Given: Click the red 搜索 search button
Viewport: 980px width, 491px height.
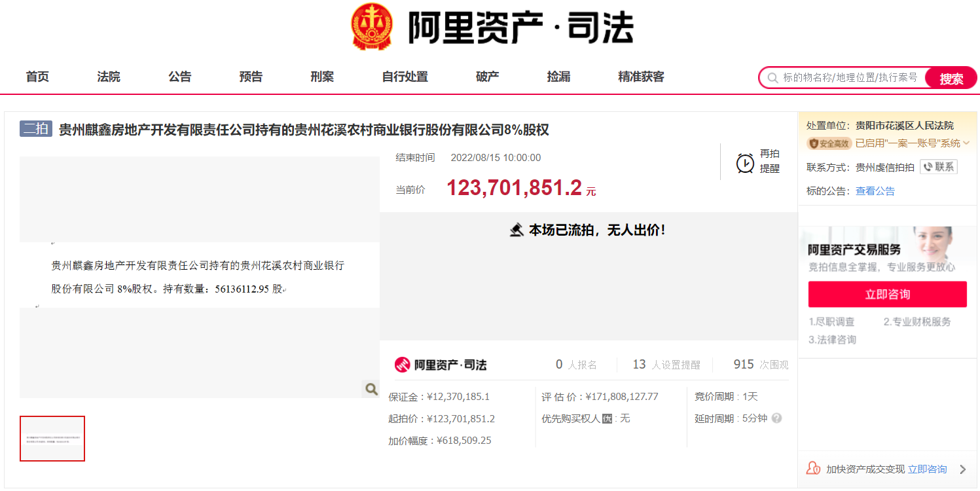Looking at the screenshot, I should coord(951,78).
